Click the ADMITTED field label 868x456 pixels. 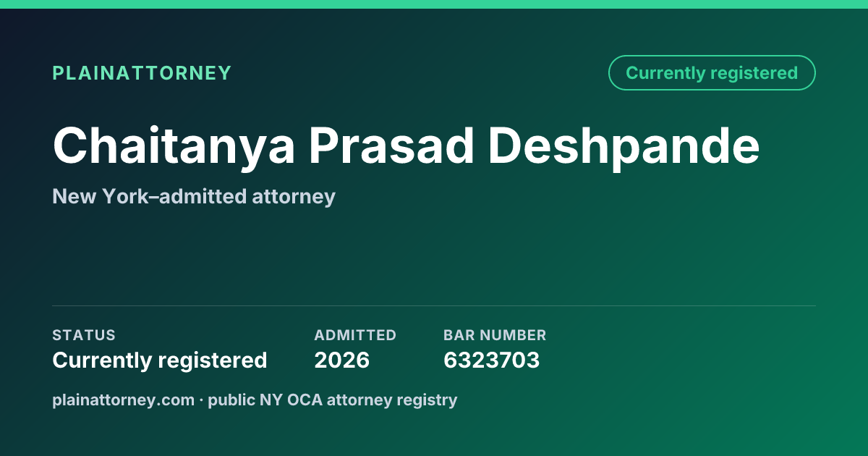point(355,335)
